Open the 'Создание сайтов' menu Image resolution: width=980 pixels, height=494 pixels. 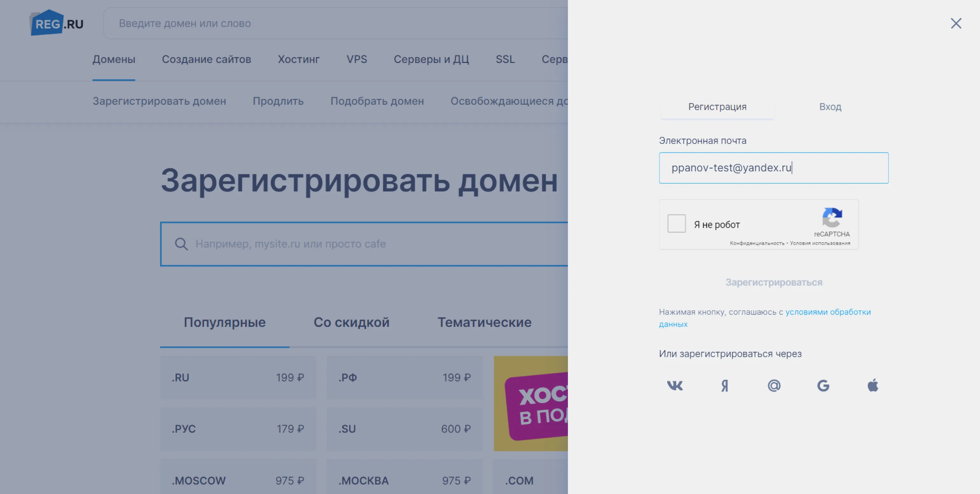[206, 60]
